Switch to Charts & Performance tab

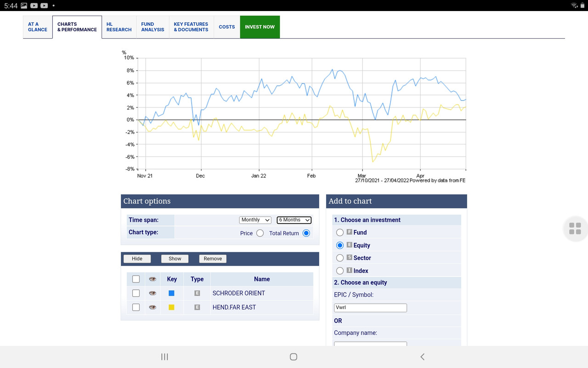pos(77,27)
